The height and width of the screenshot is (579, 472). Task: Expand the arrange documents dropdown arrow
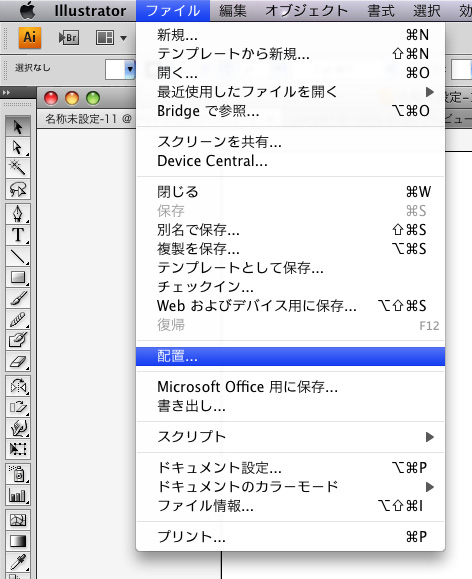tap(123, 38)
